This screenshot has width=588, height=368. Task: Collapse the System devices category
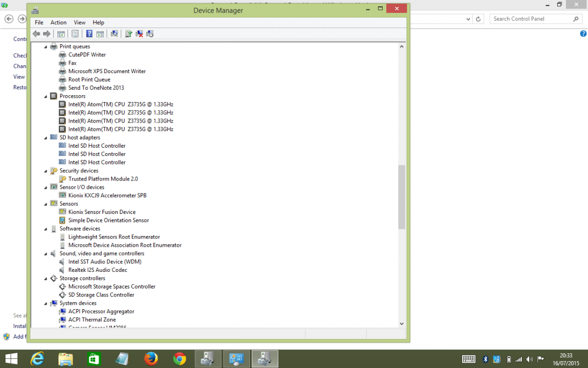pyautogui.click(x=47, y=304)
